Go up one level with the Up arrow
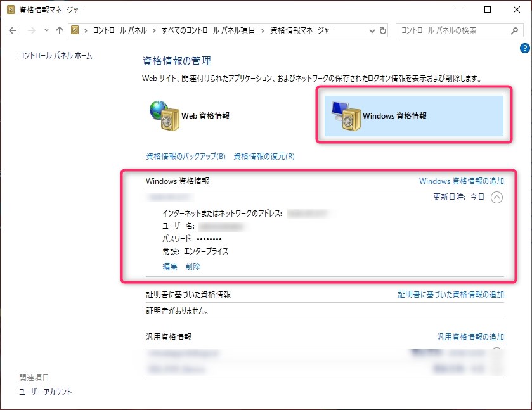This screenshot has width=532, height=410. pos(60,30)
